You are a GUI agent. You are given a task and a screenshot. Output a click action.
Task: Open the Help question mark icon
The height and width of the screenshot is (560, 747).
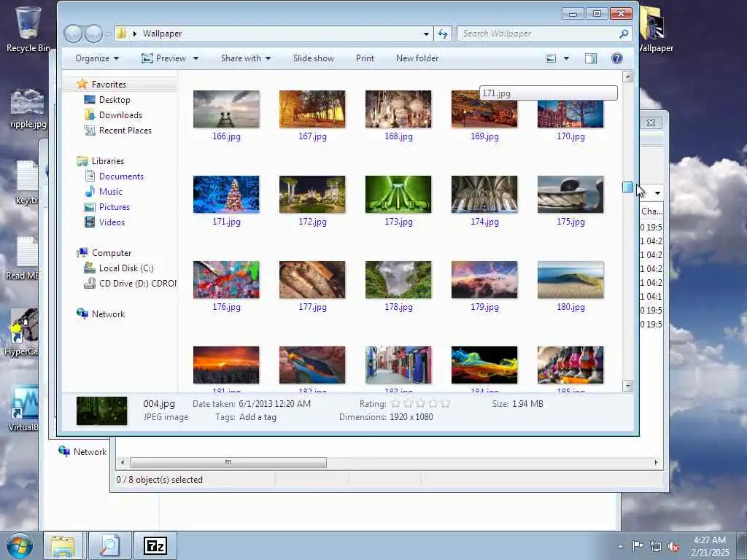[x=616, y=58]
